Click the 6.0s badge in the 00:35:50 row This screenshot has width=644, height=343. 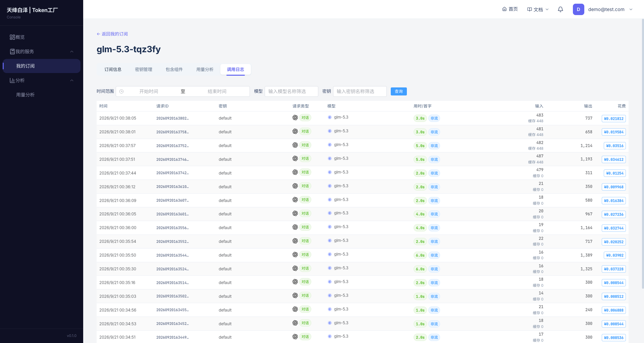point(420,255)
